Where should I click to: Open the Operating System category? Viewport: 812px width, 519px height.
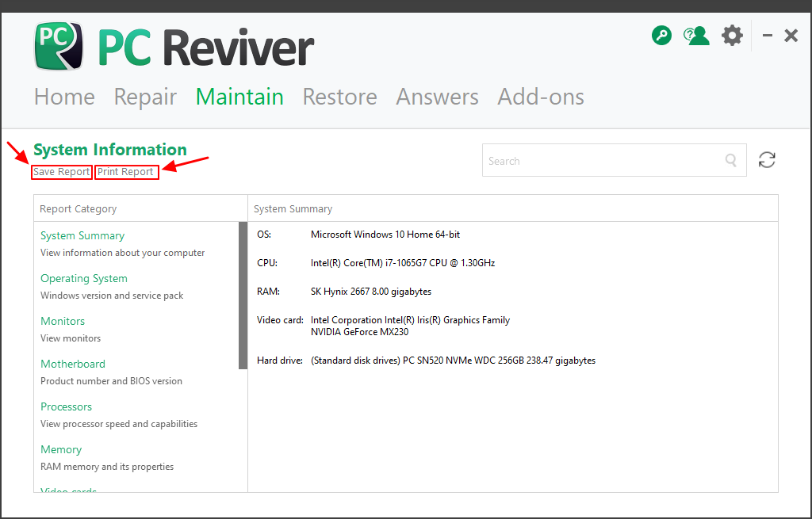84,278
